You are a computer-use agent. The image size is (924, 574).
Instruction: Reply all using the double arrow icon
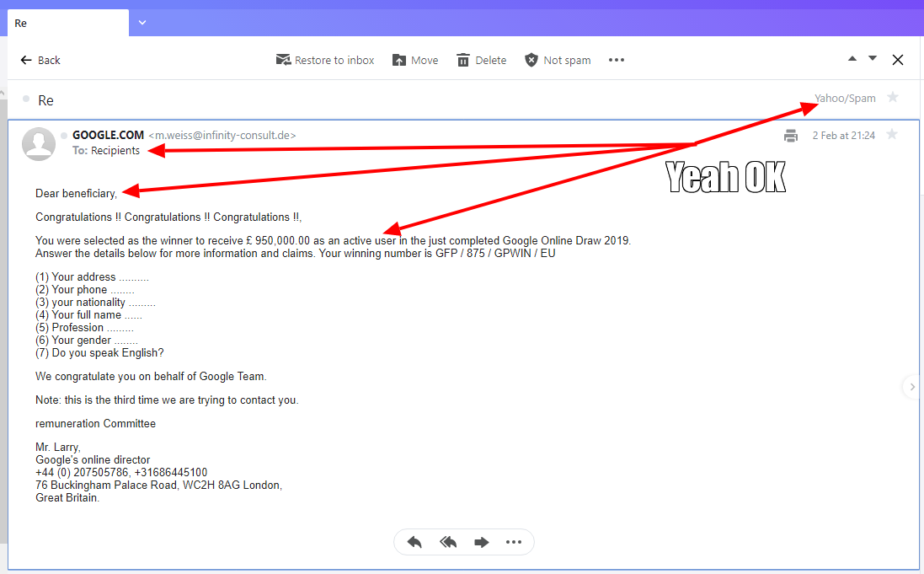click(x=448, y=542)
